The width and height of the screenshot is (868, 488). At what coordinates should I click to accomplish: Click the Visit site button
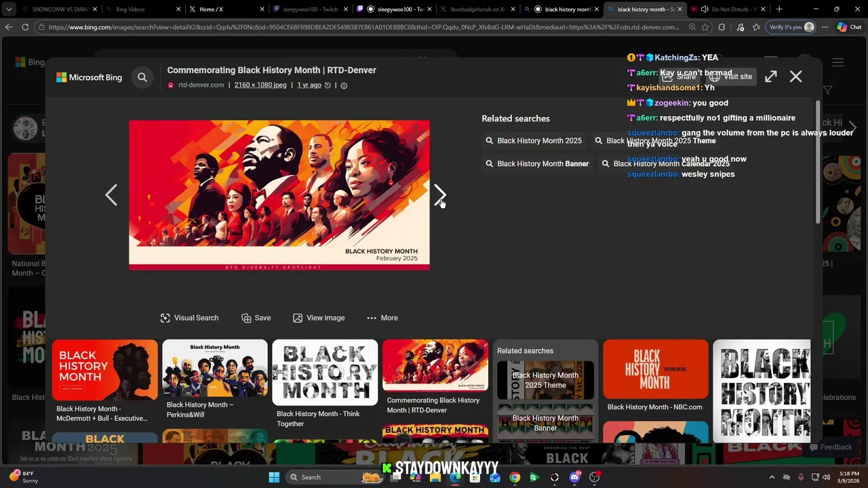730,77
